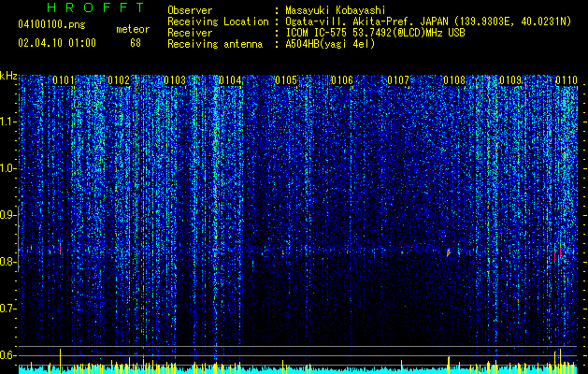
Task: Click the 0.8 kHz frequency axis label
Action: coord(8,262)
